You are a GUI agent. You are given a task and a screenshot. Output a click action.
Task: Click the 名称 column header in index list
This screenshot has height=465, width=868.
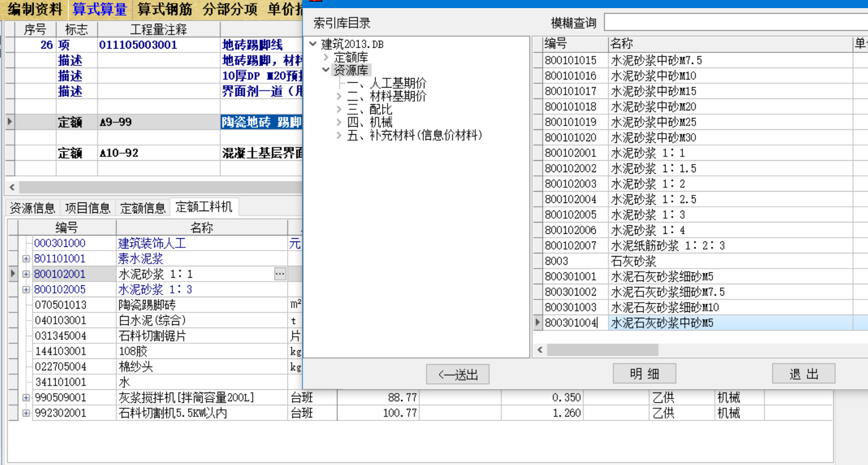[x=730, y=44]
